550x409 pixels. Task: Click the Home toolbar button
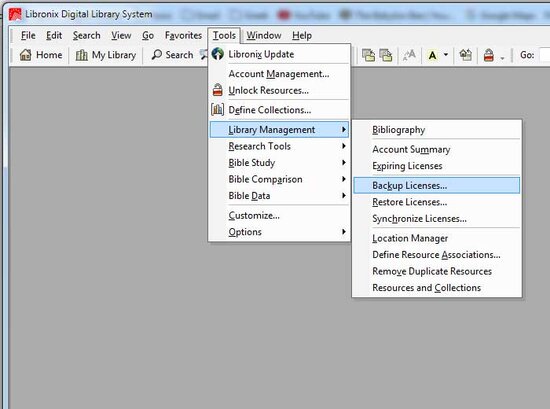[x=41, y=55]
